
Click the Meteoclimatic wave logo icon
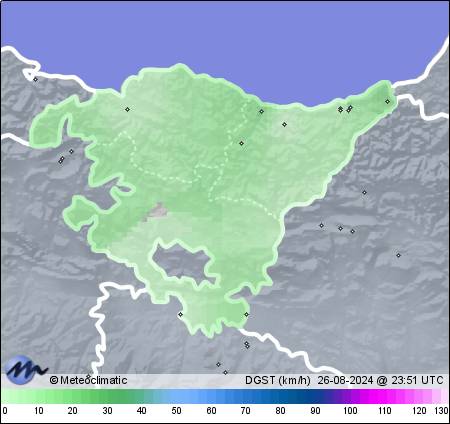[26, 370]
